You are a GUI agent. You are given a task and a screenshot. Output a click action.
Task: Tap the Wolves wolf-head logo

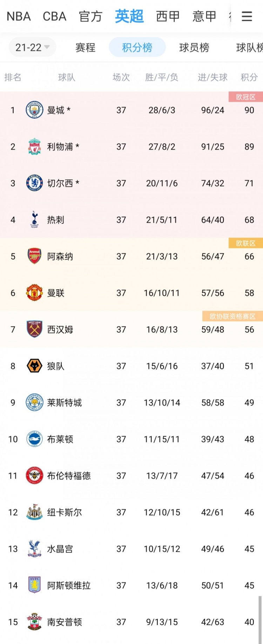[34, 366]
